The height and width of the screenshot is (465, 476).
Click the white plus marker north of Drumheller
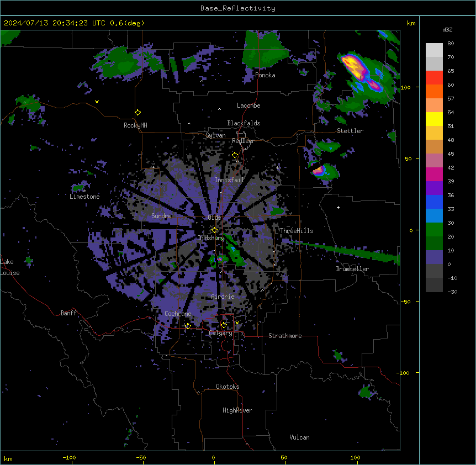[338, 207]
